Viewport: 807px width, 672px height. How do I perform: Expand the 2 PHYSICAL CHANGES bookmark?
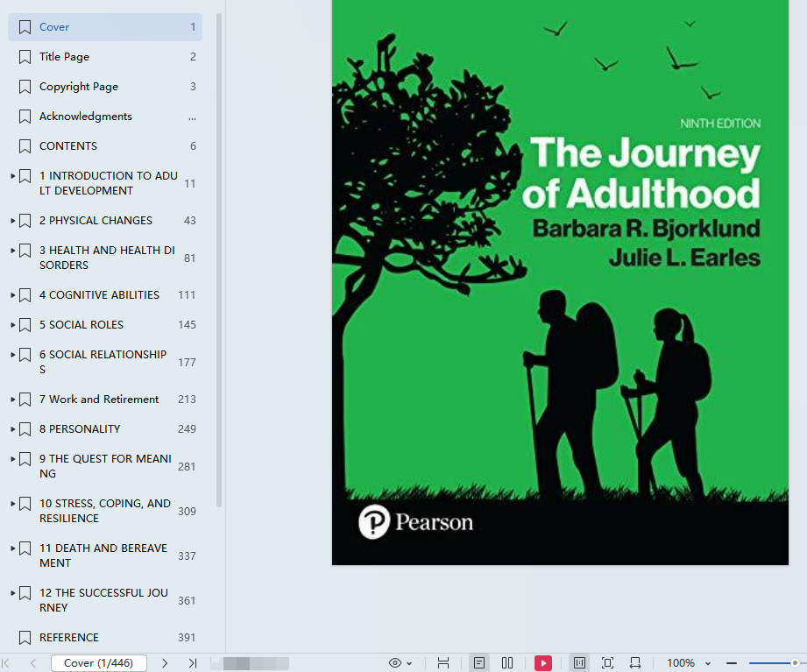13,220
